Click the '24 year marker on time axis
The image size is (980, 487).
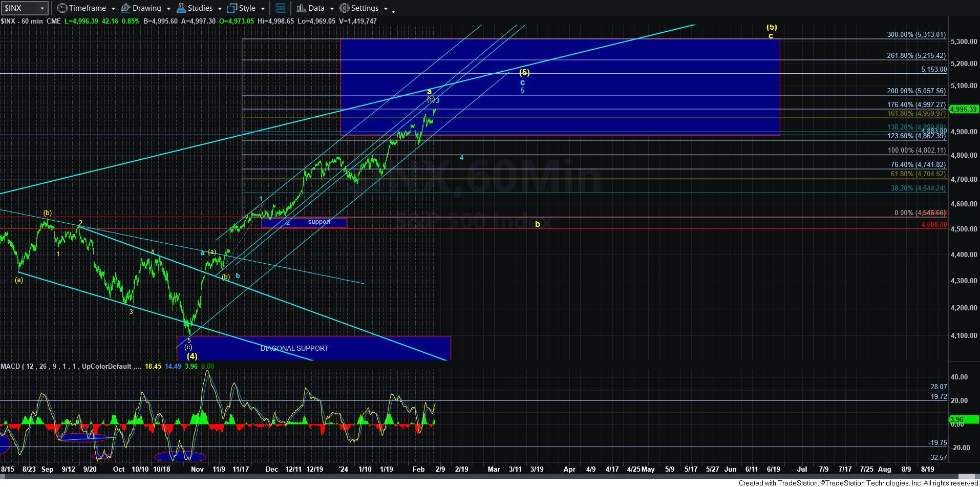pyautogui.click(x=344, y=469)
